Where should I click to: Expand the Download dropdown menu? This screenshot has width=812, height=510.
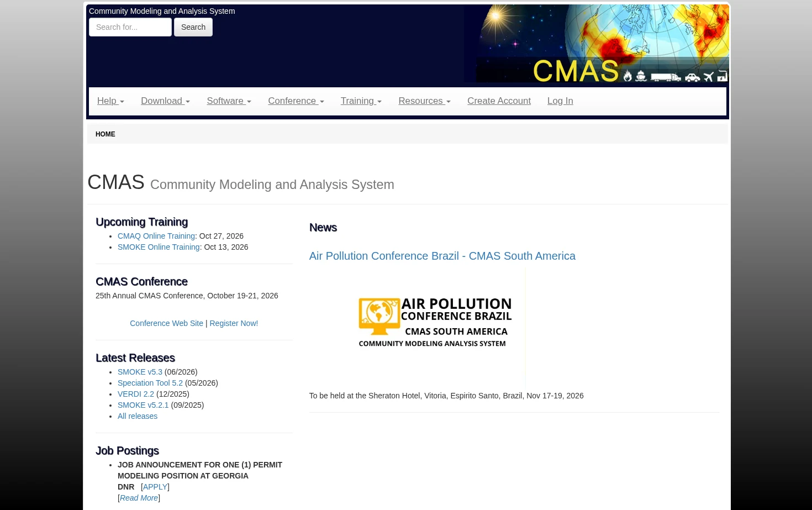[x=165, y=101]
